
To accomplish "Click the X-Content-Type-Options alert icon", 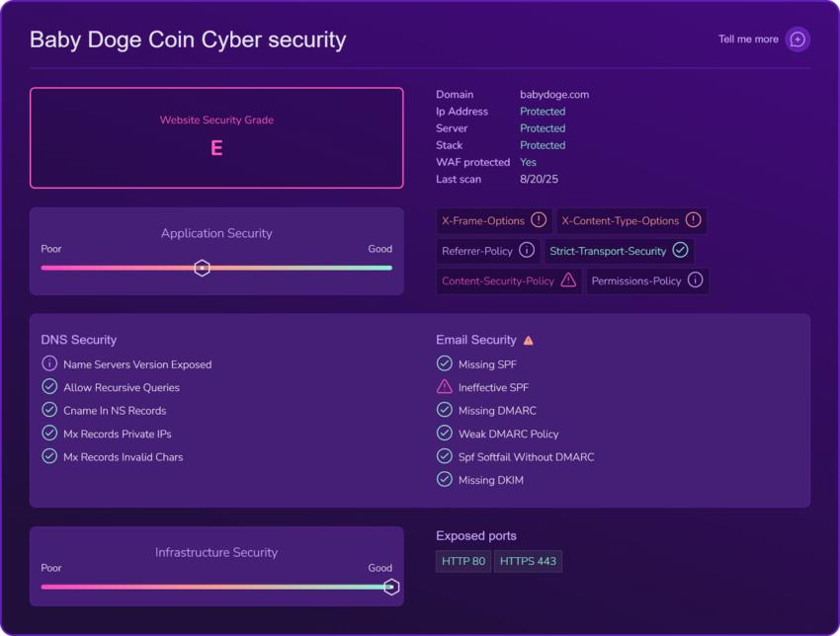I will [x=693, y=219].
